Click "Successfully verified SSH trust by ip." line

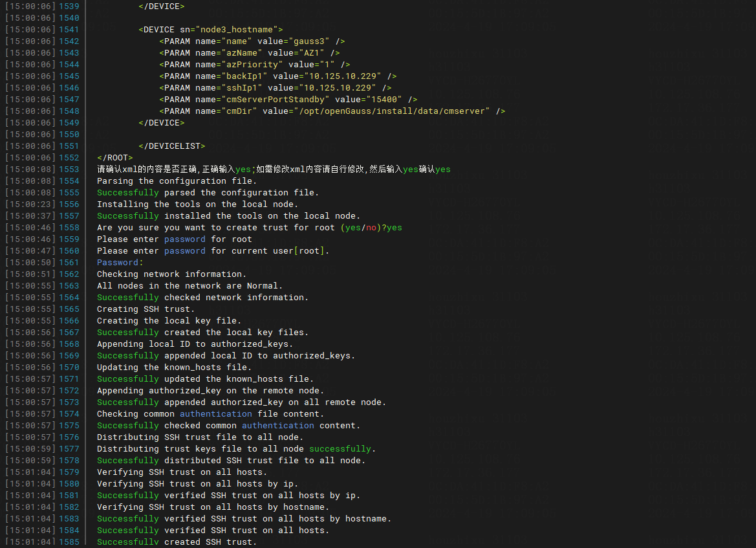[228, 495]
